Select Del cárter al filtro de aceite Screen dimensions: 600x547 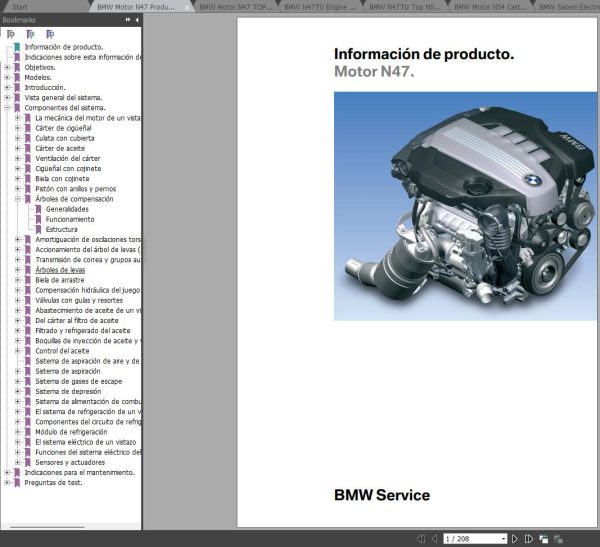(77, 320)
